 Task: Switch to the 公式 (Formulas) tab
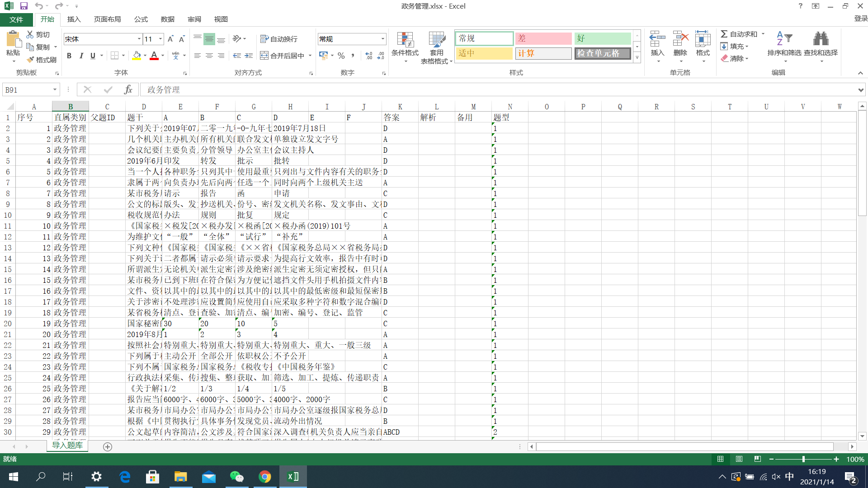point(141,19)
